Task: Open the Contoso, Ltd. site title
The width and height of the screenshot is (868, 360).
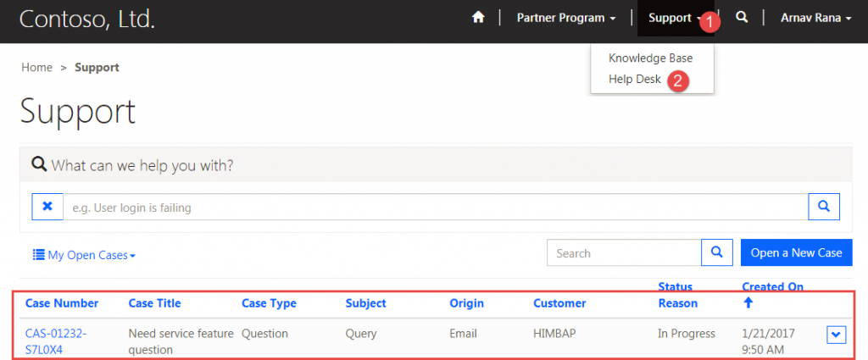Action: pyautogui.click(x=87, y=19)
